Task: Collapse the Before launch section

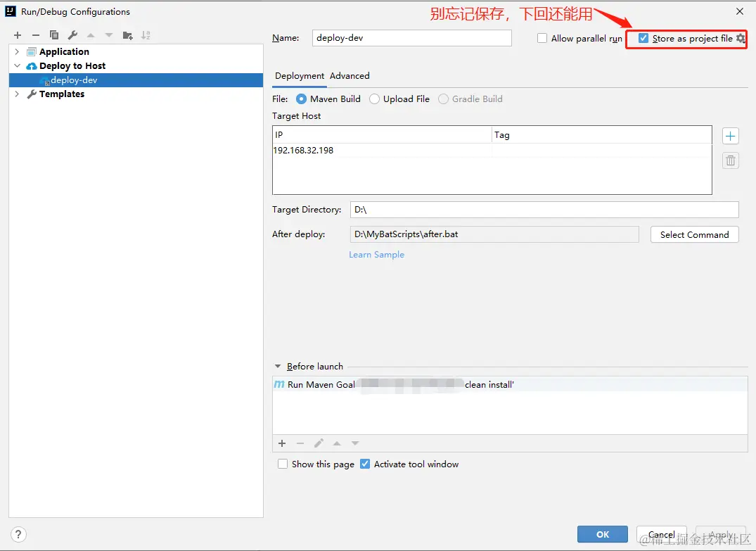Action: pos(278,367)
